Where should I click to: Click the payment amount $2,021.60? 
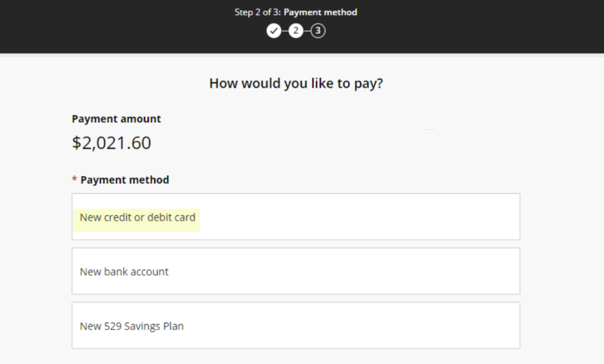pyautogui.click(x=111, y=143)
